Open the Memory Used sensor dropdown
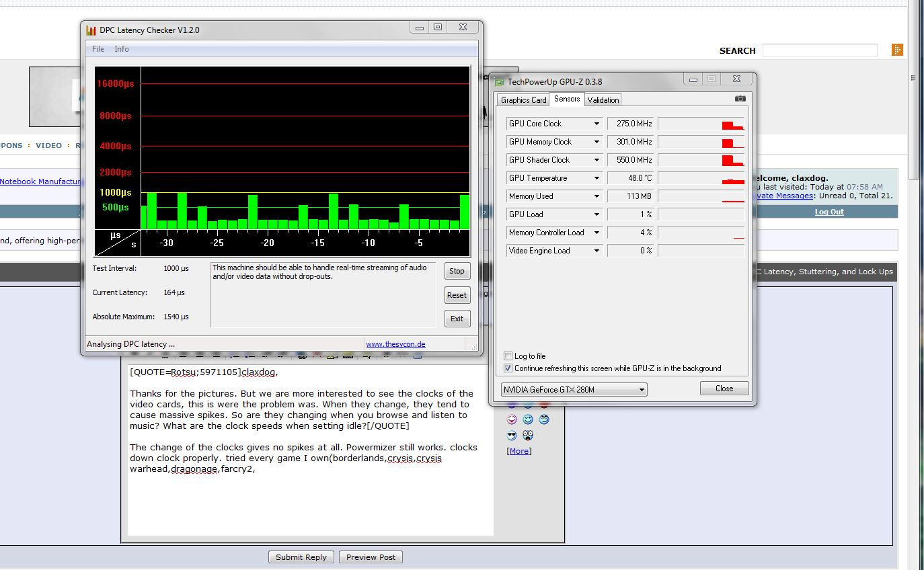This screenshot has width=924, height=570. tap(596, 196)
